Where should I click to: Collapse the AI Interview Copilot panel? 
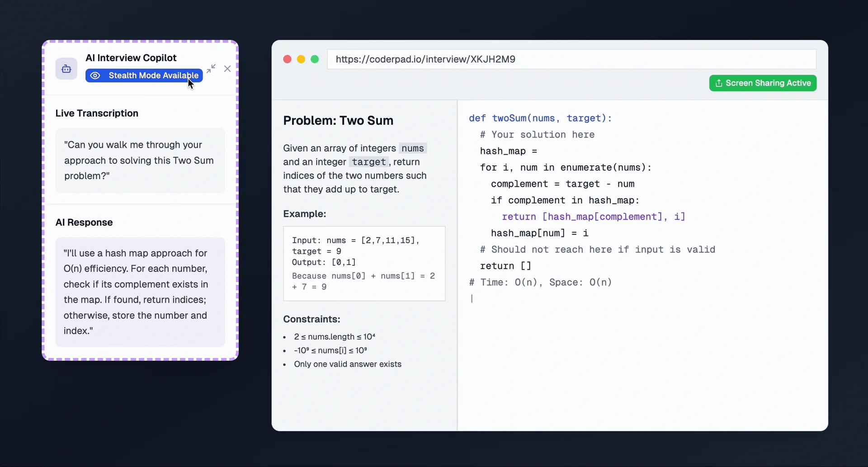click(211, 69)
